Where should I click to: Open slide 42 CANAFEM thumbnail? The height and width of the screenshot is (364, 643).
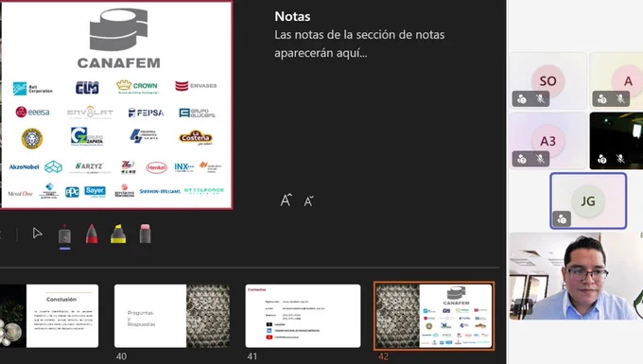coord(434,316)
